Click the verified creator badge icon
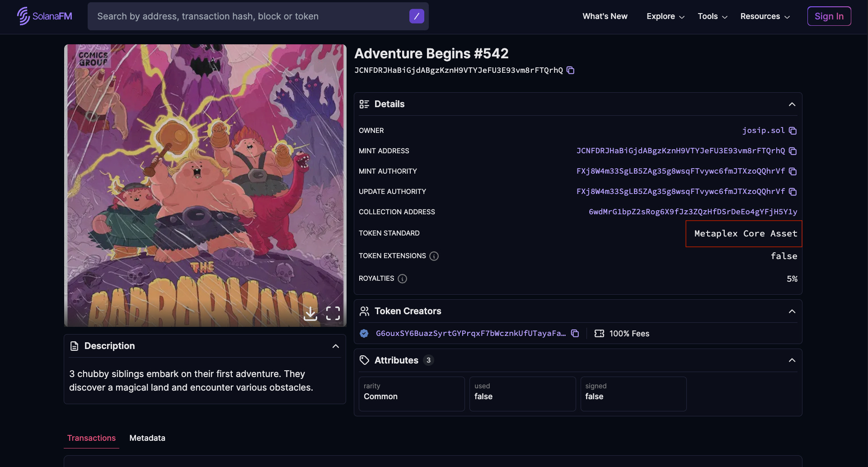Viewport: 868px width, 467px height. point(364,334)
